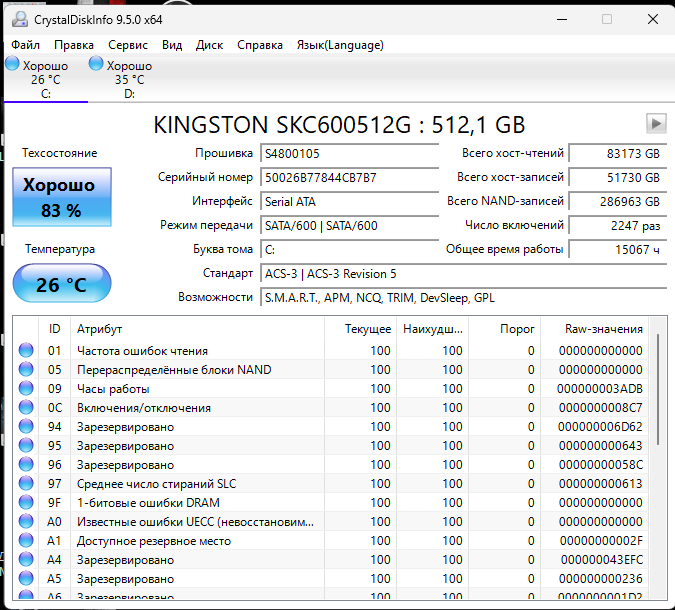Click the next disk arrow button
The image size is (675, 610).
(656, 123)
